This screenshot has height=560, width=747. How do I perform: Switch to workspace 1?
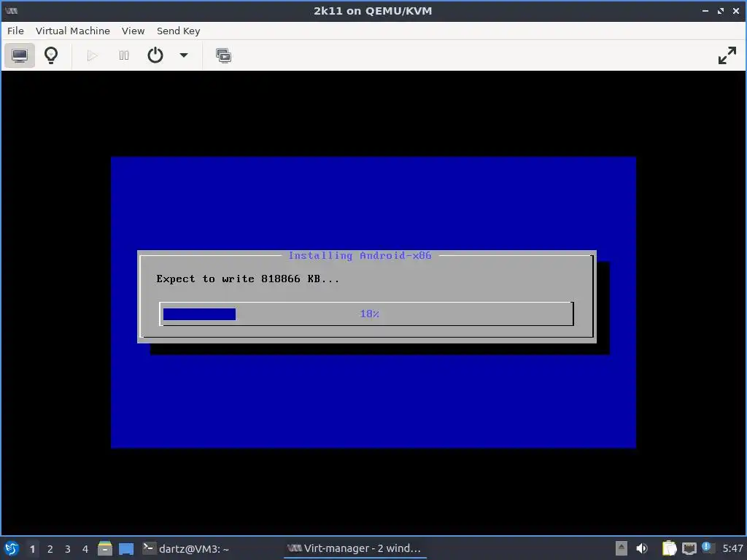click(32, 549)
